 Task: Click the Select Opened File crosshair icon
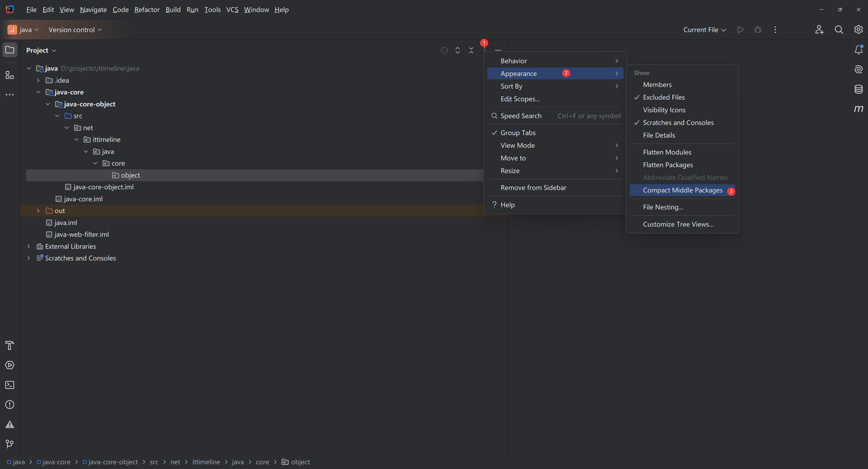(x=444, y=50)
